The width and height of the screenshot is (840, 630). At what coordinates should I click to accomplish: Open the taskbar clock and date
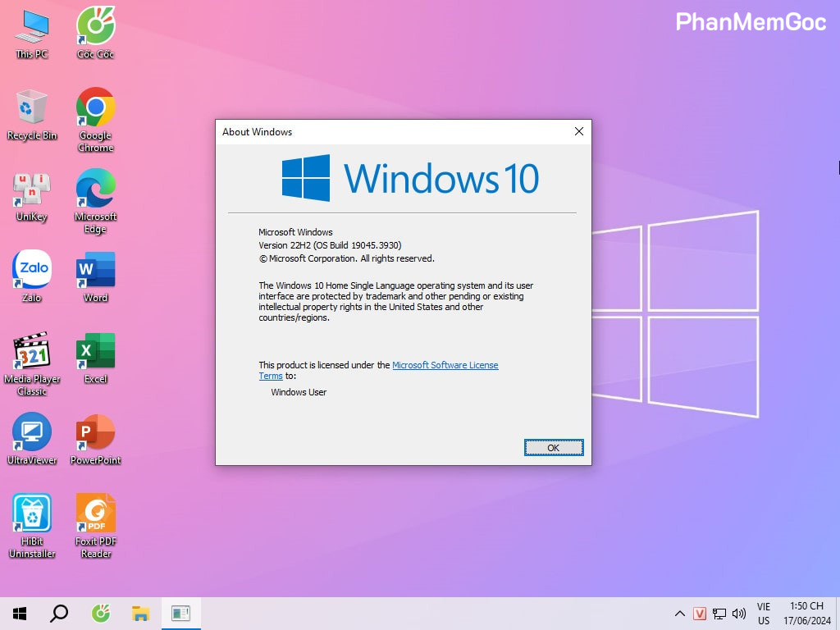(x=806, y=614)
